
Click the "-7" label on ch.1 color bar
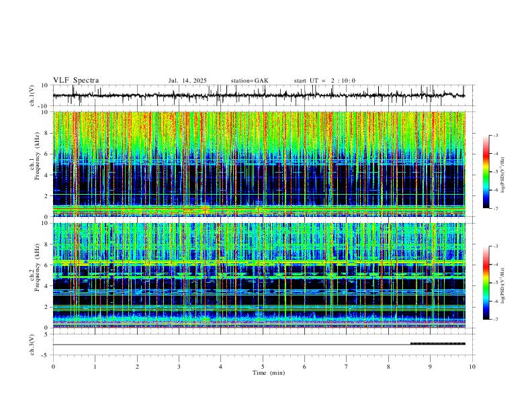point(496,208)
